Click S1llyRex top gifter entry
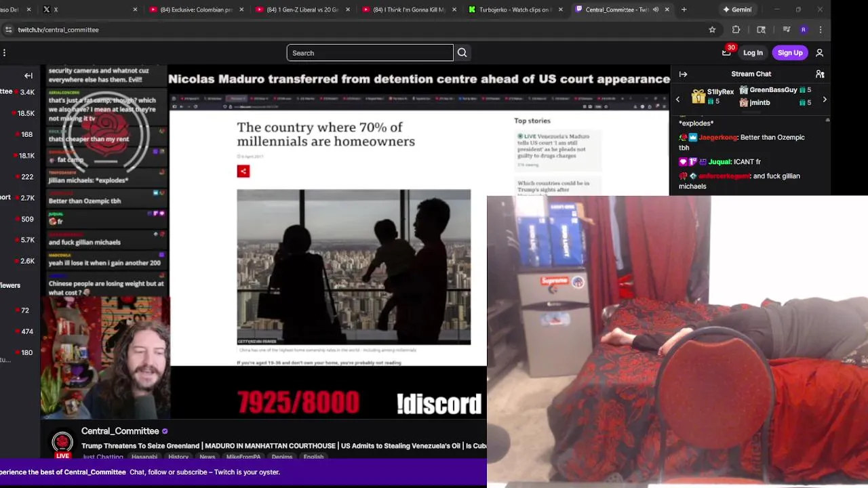The height and width of the screenshot is (488, 868). coord(713,96)
